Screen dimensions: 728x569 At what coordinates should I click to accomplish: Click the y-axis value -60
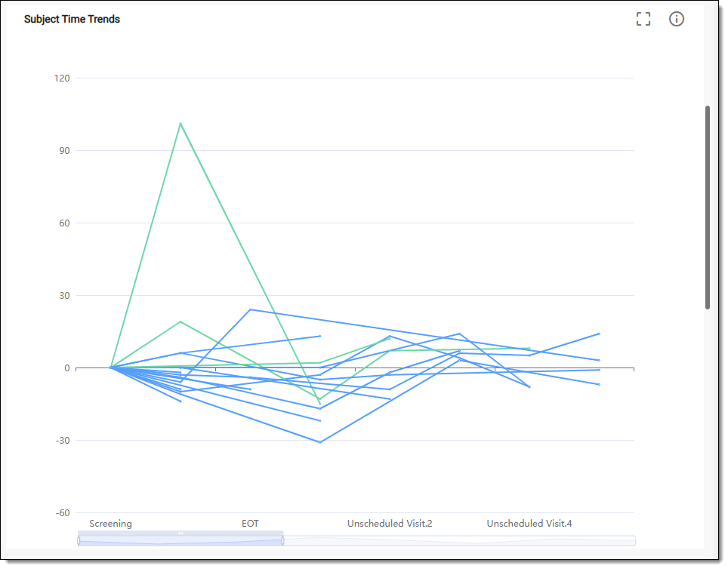pos(63,513)
